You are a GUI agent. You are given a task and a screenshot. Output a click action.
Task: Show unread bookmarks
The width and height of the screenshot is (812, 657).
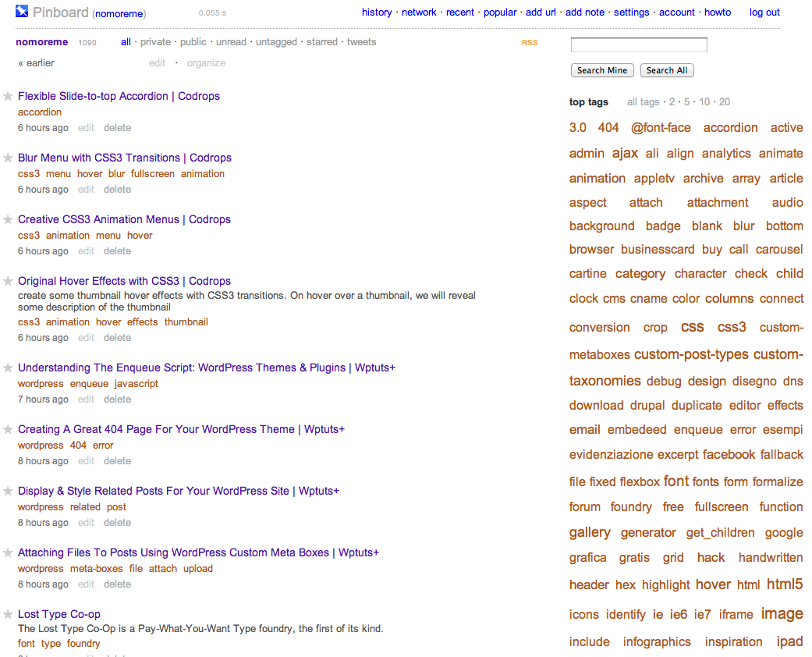pos(231,42)
